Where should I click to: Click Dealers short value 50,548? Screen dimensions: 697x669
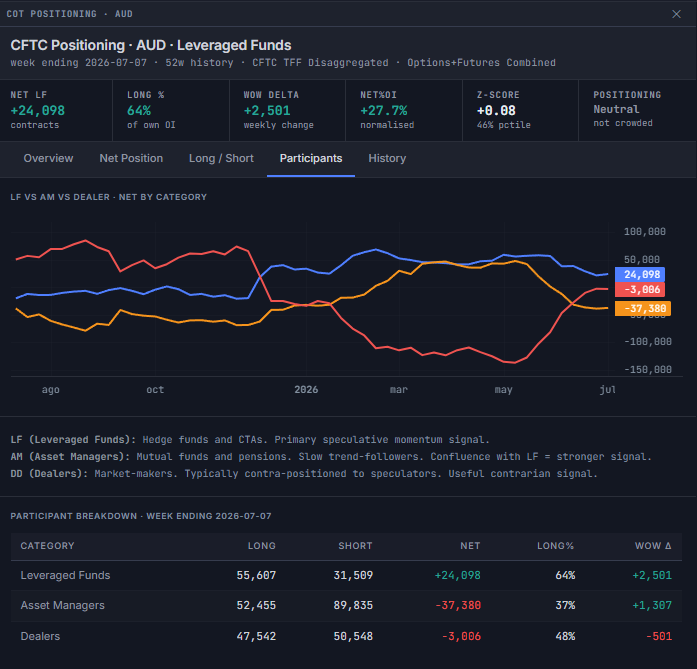[353, 636]
